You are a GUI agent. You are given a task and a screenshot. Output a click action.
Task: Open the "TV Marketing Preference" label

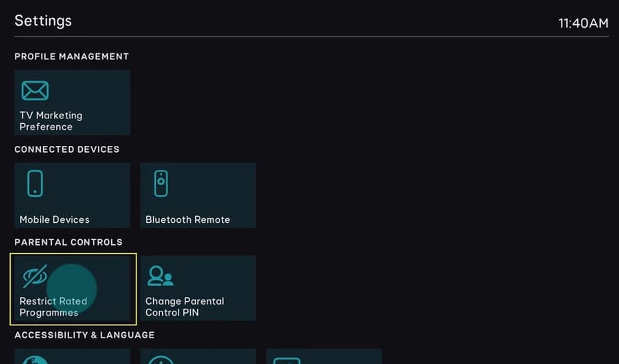[x=51, y=121]
